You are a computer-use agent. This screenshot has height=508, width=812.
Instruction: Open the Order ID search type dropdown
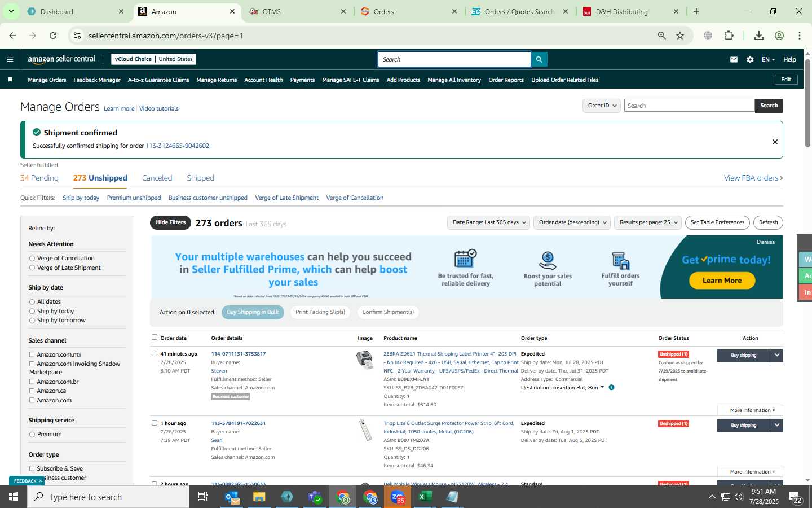point(602,106)
